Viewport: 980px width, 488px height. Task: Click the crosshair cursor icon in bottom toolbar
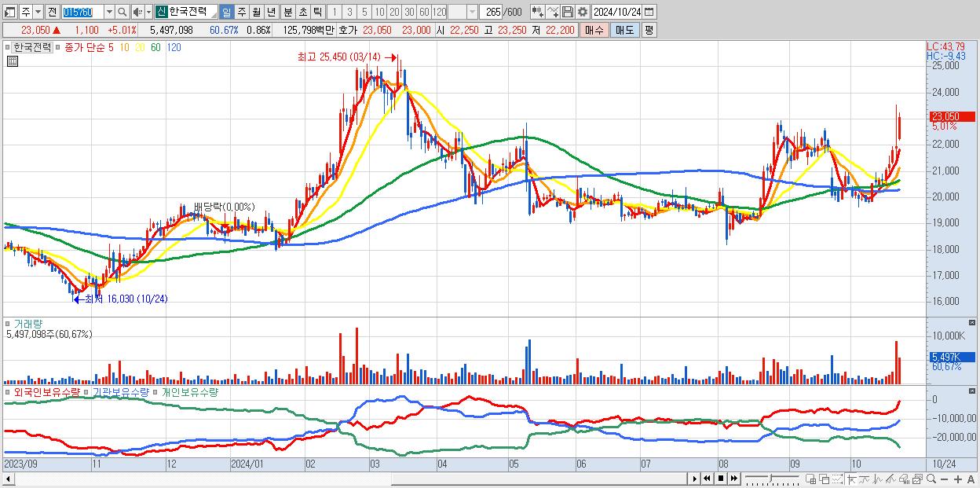[x=851, y=479]
